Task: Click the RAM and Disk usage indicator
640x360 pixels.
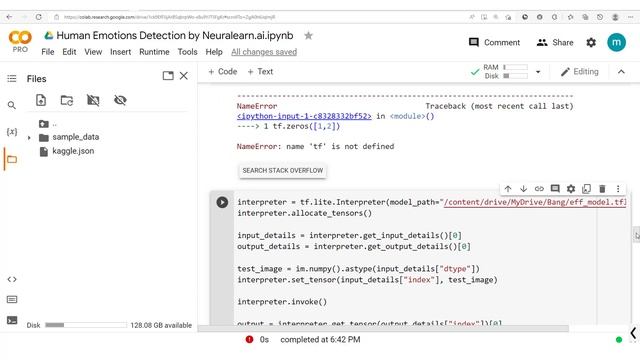Action: coord(505,71)
